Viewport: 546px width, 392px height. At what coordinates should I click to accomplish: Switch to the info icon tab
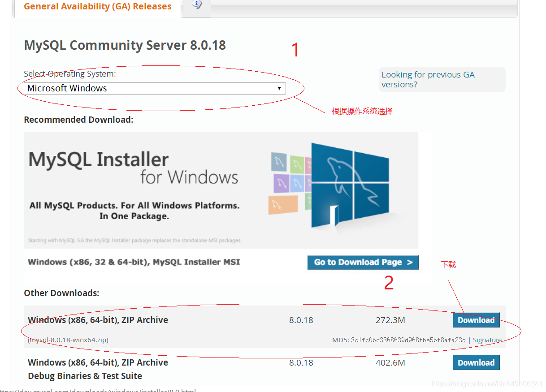pyautogui.click(x=197, y=6)
